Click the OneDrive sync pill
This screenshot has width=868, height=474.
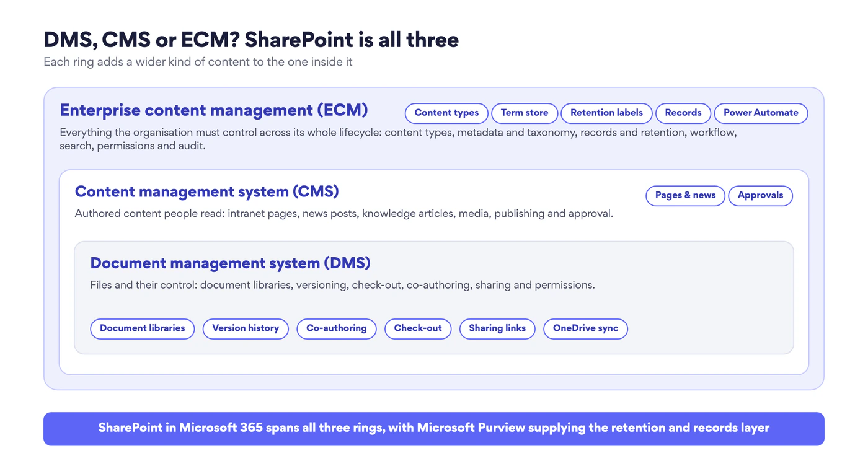pyautogui.click(x=585, y=329)
